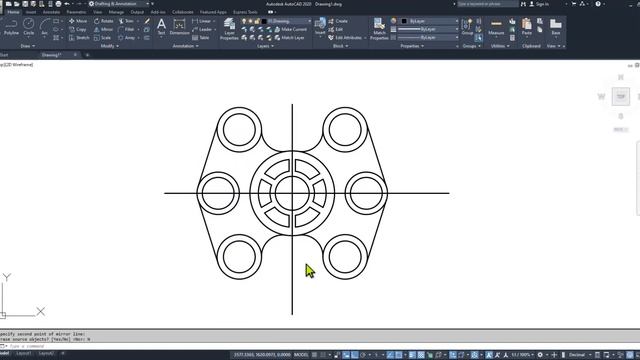
Task: Expand the Annotation panel
Action: pos(185,46)
